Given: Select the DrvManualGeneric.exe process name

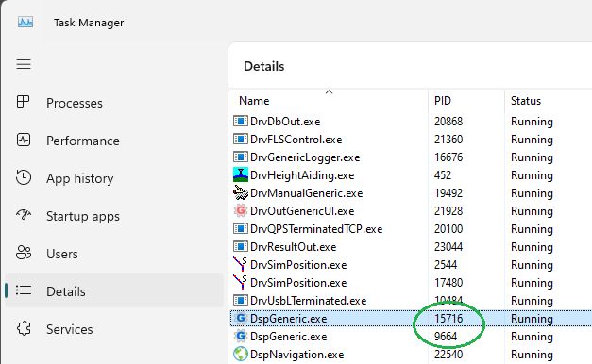Looking at the screenshot, I should (306, 193).
